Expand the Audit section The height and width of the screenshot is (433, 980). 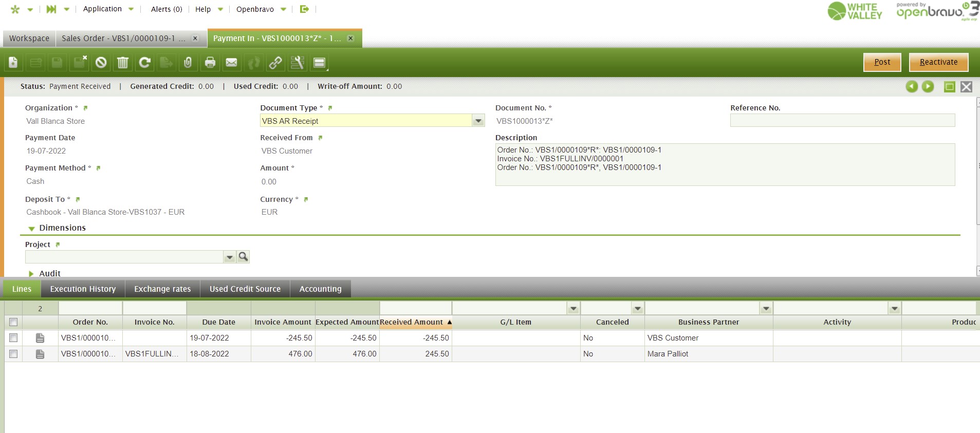pyautogui.click(x=32, y=274)
